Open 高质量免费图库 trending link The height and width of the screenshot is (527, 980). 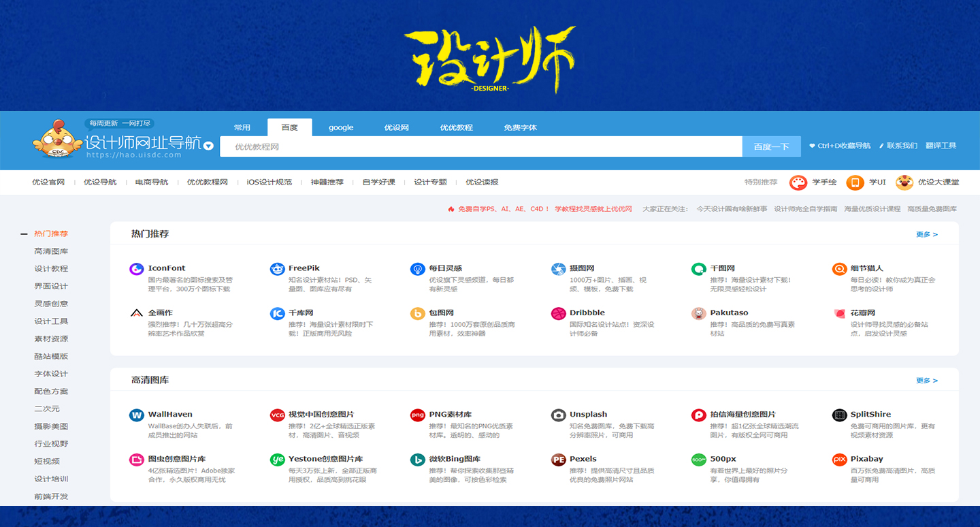coord(932,209)
